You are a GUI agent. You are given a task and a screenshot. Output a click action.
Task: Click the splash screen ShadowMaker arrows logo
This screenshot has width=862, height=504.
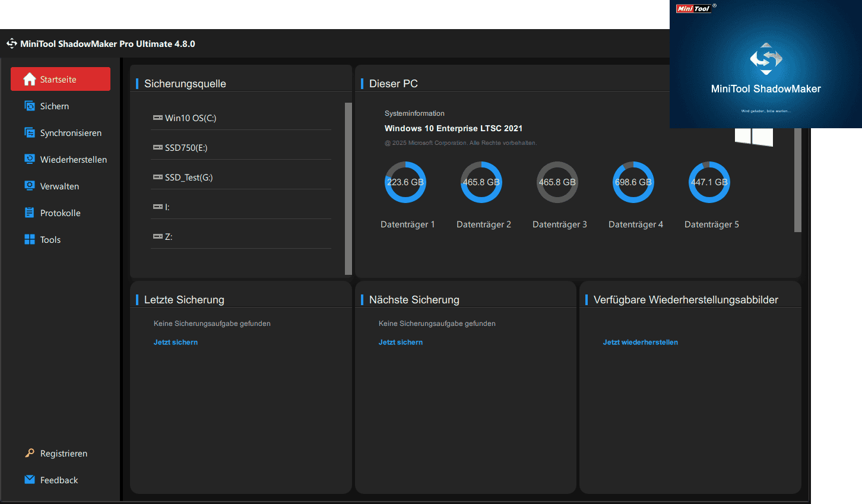click(x=766, y=59)
